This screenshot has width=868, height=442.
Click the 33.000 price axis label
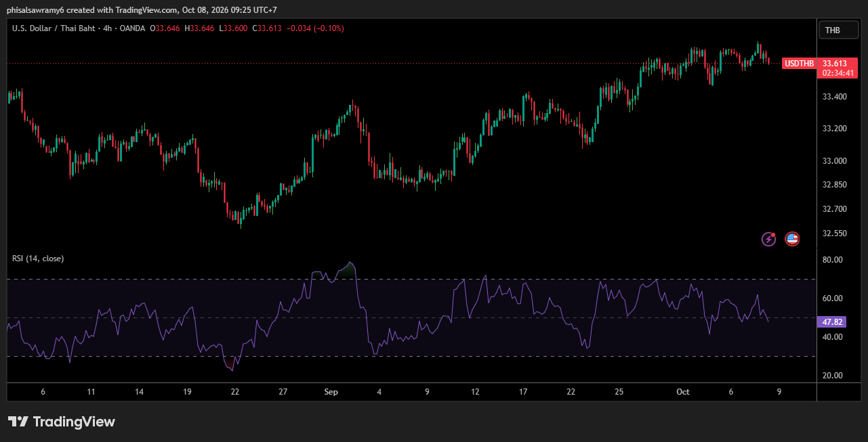tap(834, 161)
